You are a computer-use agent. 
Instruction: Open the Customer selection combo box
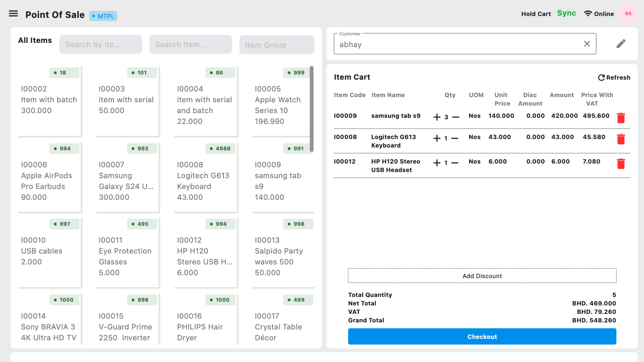[460, 44]
